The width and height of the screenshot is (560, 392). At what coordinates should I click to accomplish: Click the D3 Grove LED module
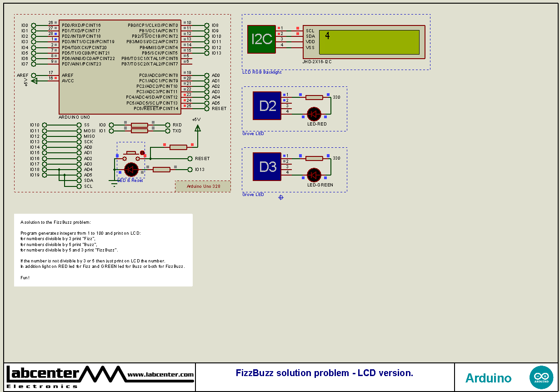point(267,167)
